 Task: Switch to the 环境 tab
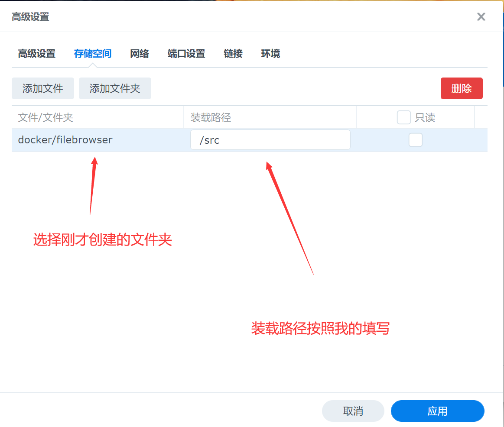[270, 54]
